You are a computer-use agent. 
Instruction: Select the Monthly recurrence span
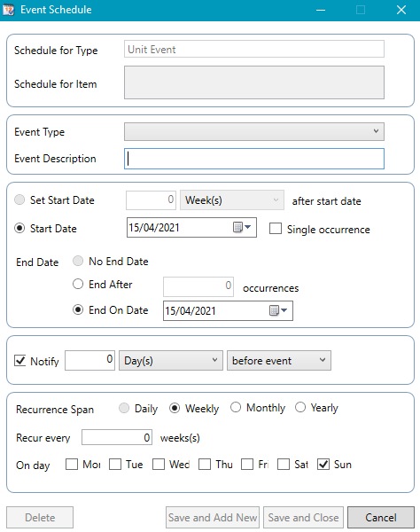236,407
